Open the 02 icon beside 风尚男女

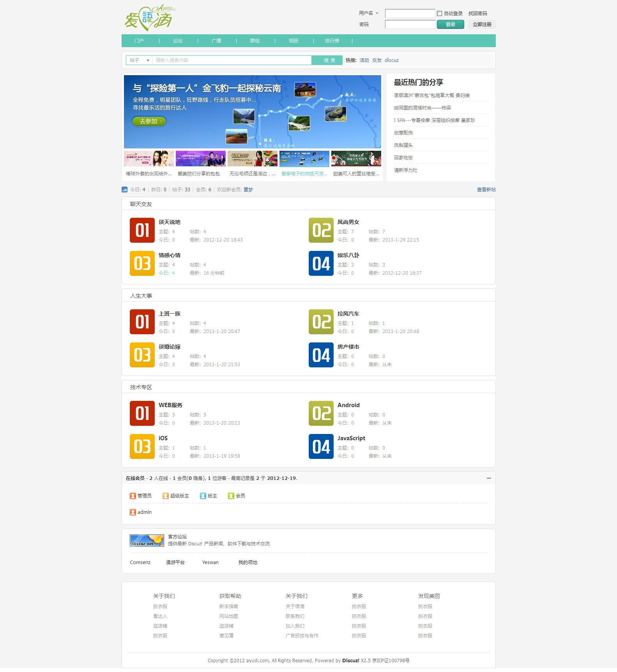pyautogui.click(x=321, y=230)
